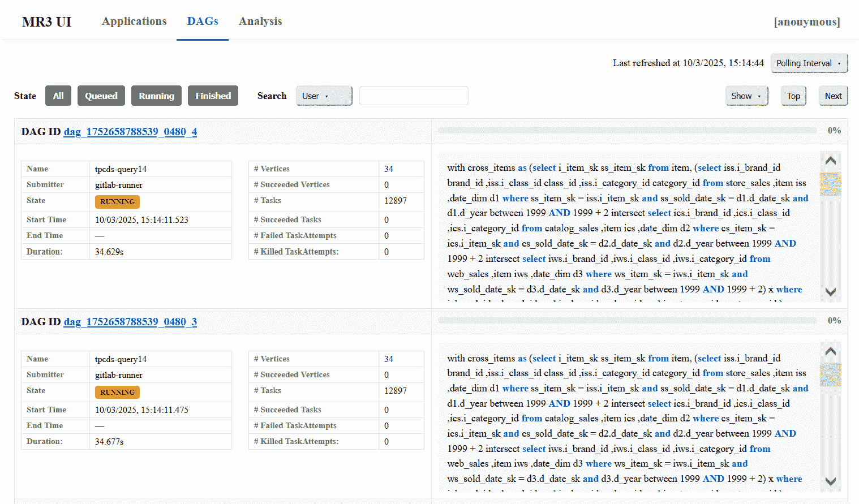
Task: Expand the User search type dropdown
Action: point(324,96)
